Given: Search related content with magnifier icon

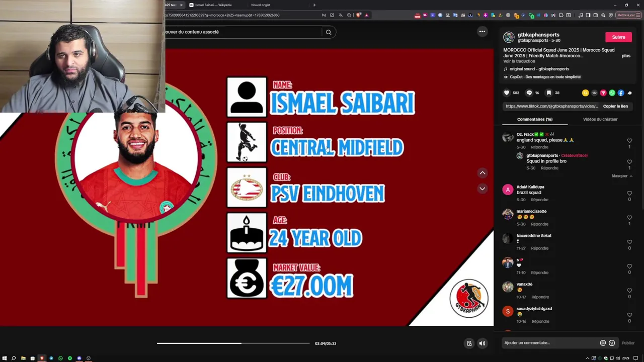Looking at the screenshot, I should pos(329,32).
